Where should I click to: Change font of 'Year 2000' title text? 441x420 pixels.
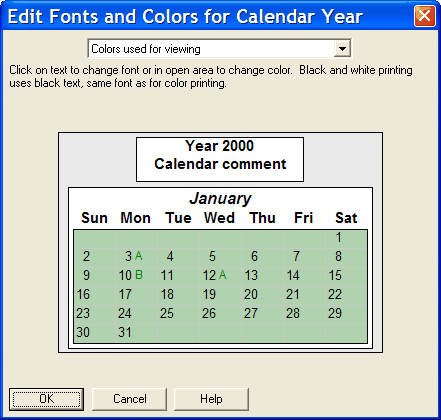click(220, 146)
